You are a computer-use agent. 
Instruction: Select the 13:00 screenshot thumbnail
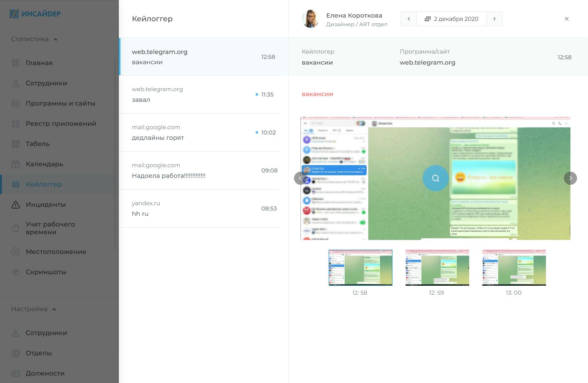[x=514, y=267]
